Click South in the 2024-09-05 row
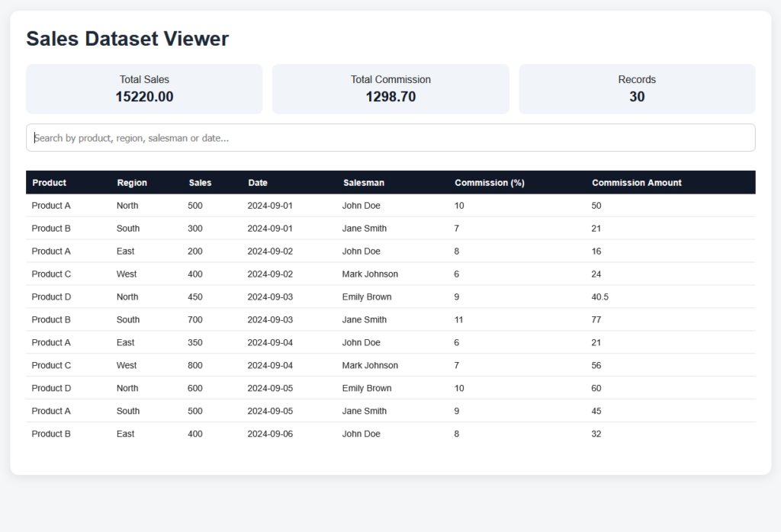 point(128,412)
